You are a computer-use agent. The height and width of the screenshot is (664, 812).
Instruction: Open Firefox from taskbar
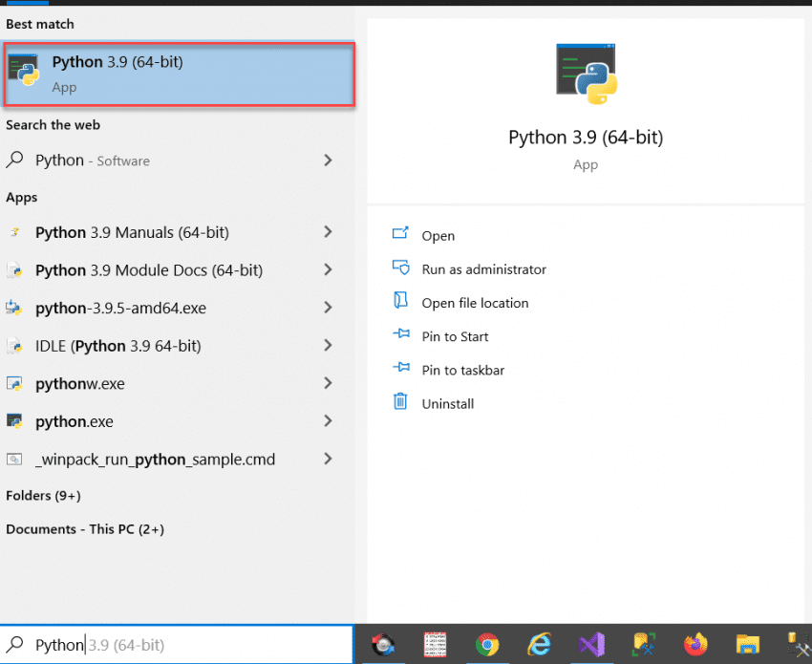coord(695,645)
